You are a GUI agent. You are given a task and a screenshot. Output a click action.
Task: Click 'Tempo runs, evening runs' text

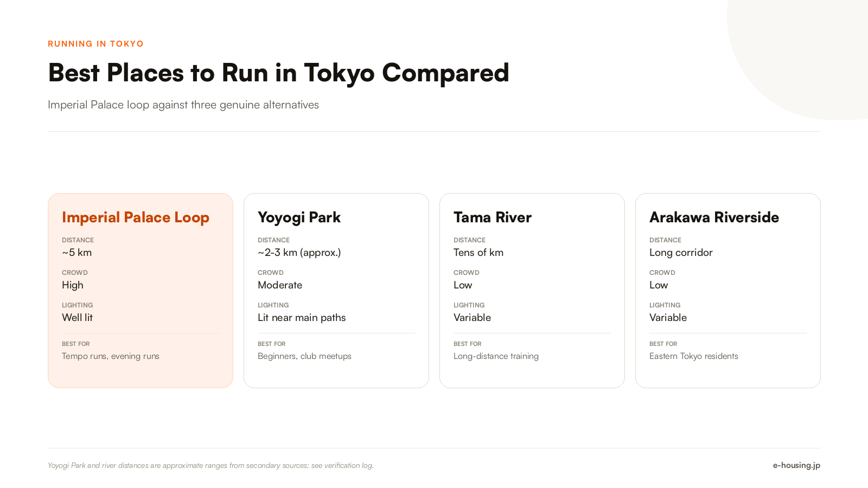point(111,356)
